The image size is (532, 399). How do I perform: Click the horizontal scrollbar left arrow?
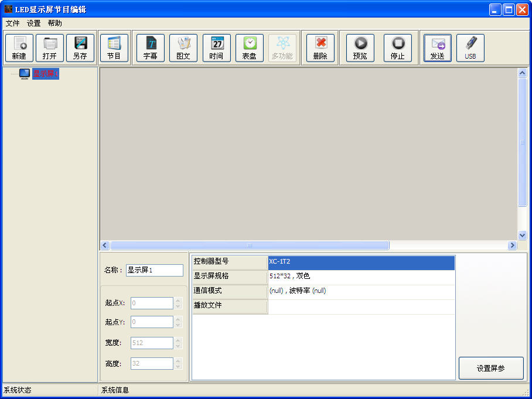click(x=105, y=245)
